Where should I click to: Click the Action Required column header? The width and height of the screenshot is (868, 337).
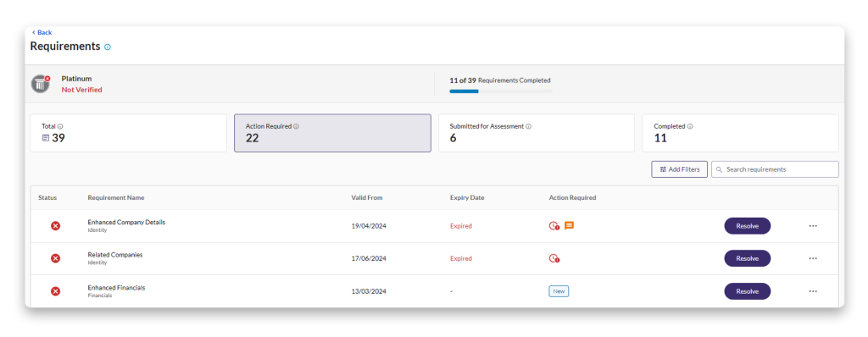pyautogui.click(x=572, y=197)
